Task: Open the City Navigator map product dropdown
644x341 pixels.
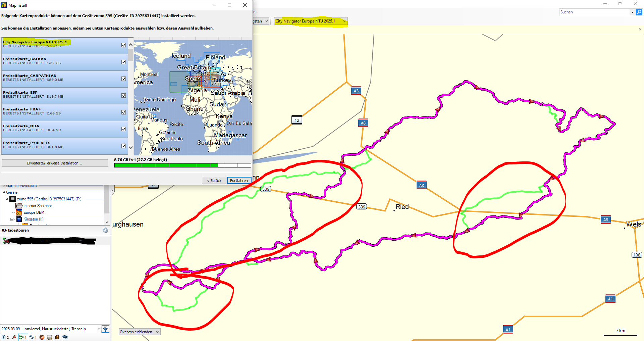Action: [x=344, y=21]
